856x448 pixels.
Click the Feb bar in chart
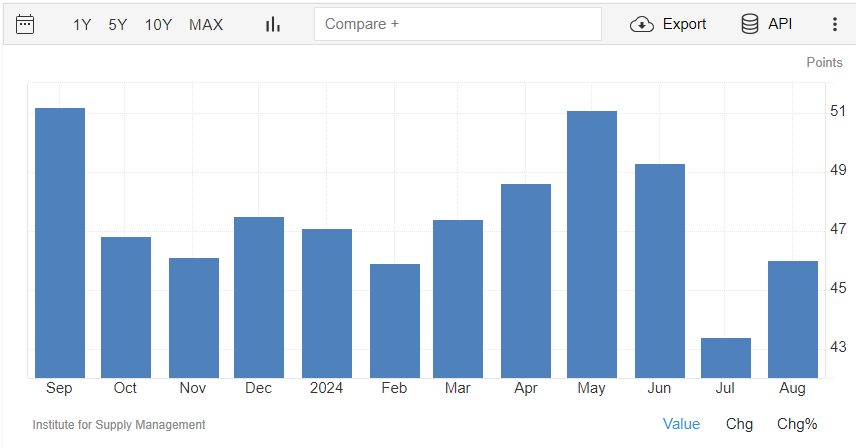(395, 321)
